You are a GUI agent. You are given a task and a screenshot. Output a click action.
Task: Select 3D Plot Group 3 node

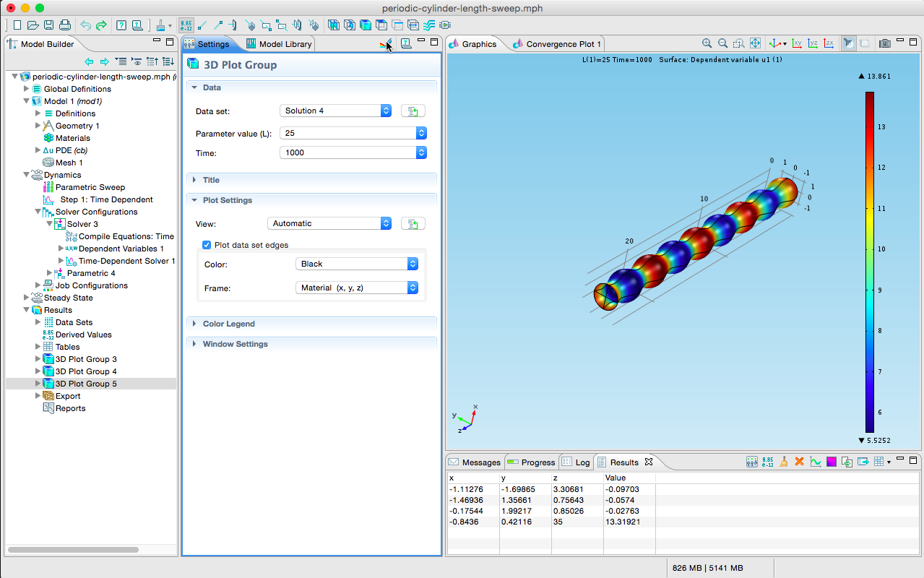pos(86,359)
